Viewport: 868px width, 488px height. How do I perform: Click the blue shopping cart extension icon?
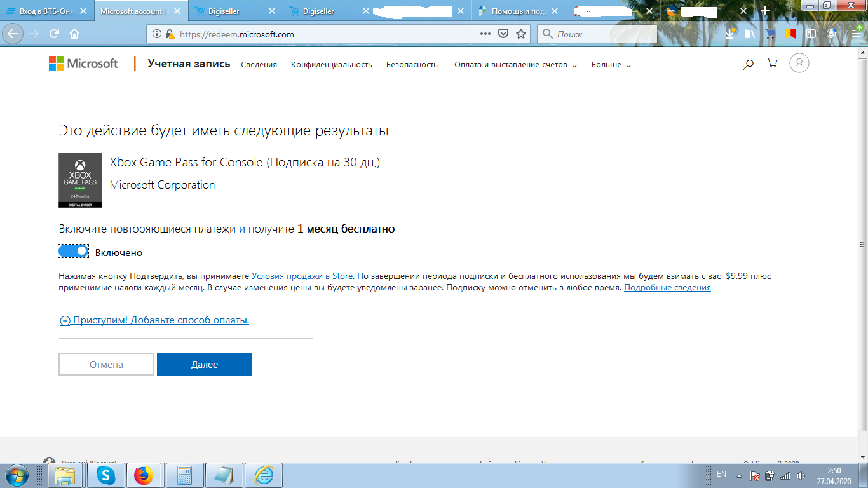[x=771, y=34]
